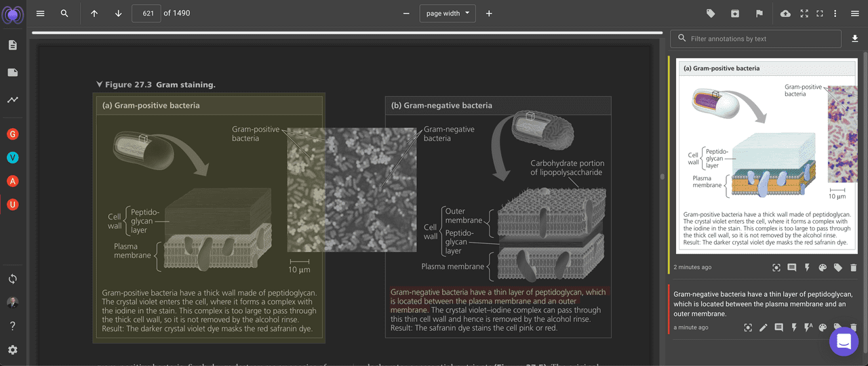Open the red 'U' item in the sidebar
The width and height of the screenshot is (868, 366).
pyautogui.click(x=12, y=204)
